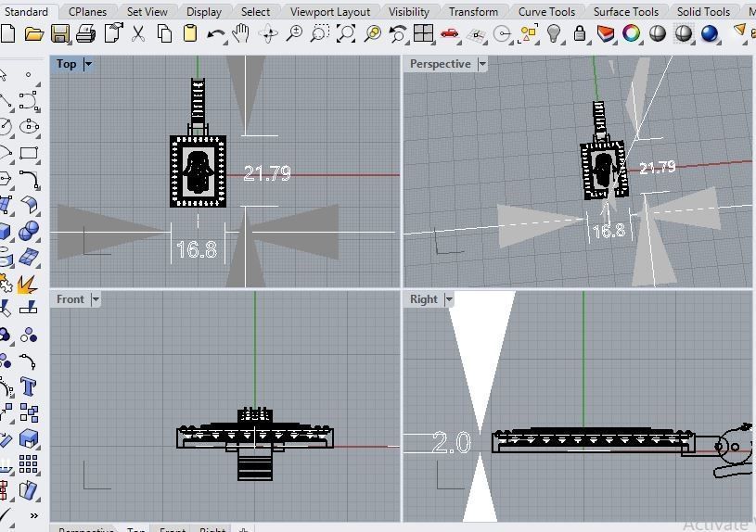
Task: Switch to the Standard toolbar tab
Action: (x=27, y=11)
